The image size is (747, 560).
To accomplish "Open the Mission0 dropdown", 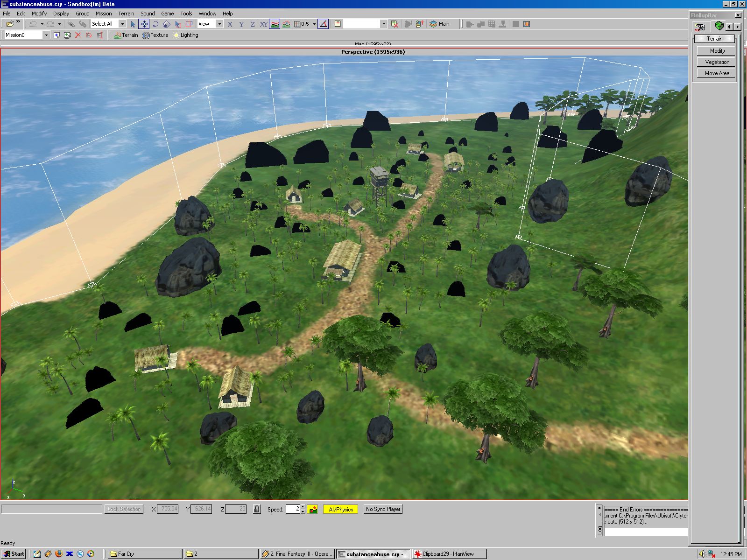I will (x=46, y=35).
